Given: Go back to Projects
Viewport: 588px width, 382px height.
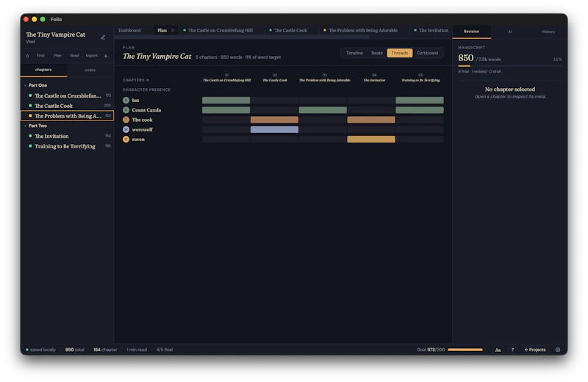Looking at the screenshot, I should point(535,350).
